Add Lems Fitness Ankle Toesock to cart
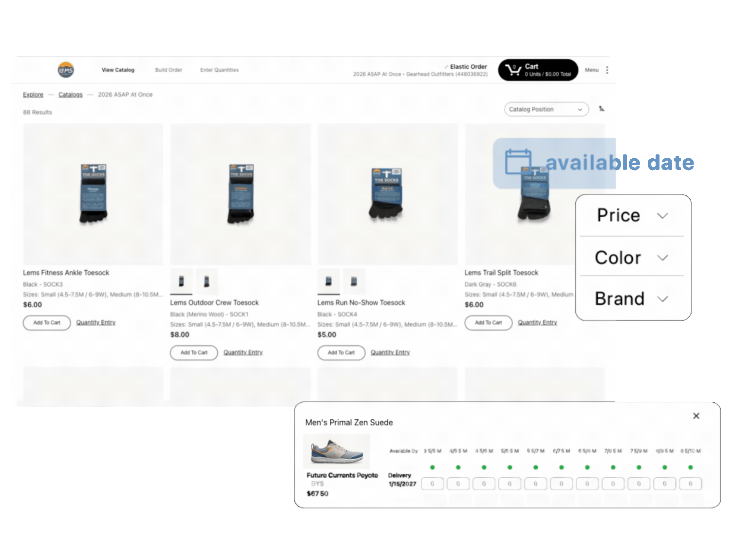Viewport: 735px width, 560px height. pyautogui.click(x=47, y=323)
